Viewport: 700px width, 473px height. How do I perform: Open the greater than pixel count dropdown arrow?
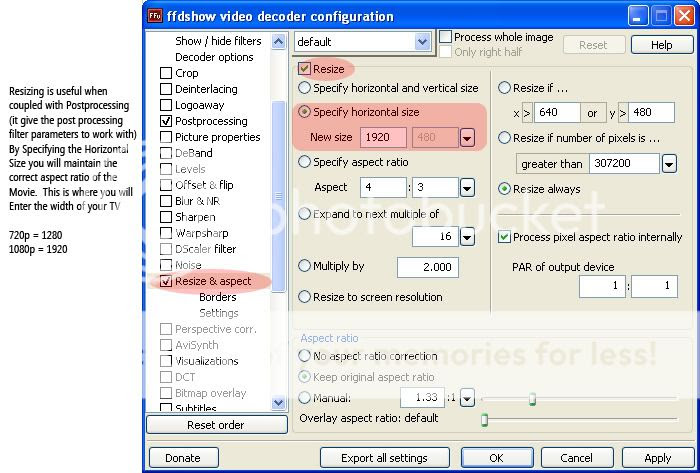tap(668, 164)
